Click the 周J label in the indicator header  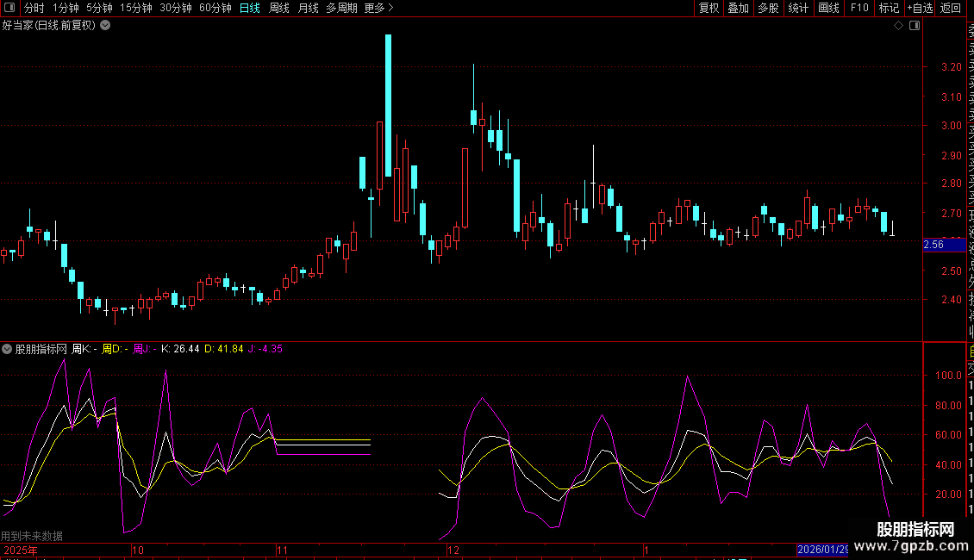[145, 349]
